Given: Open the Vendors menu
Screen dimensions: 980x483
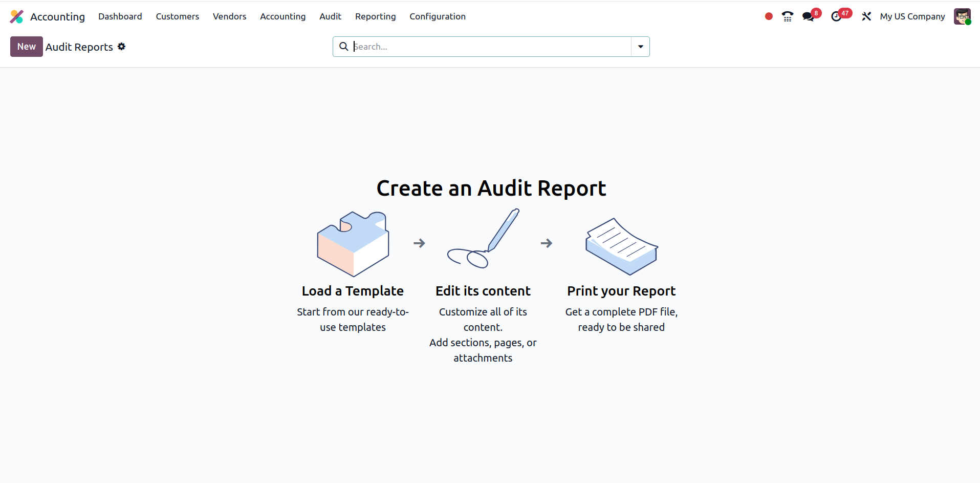Looking at the screenshot, I should [x=229, y=16].
